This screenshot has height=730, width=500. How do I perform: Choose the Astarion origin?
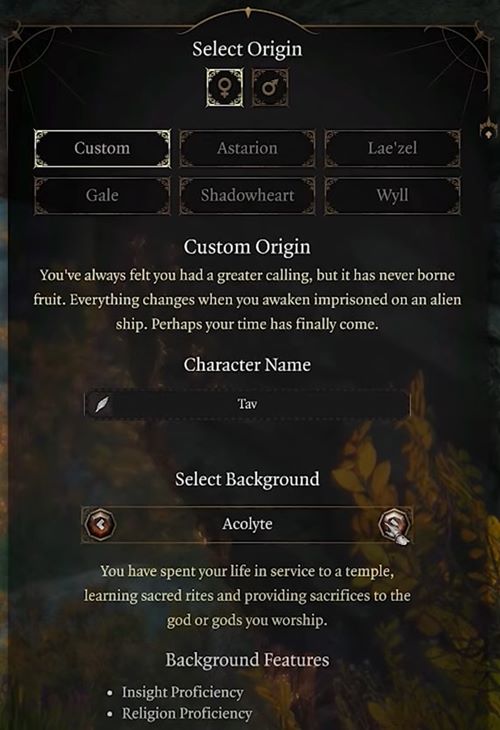[247, 149]
